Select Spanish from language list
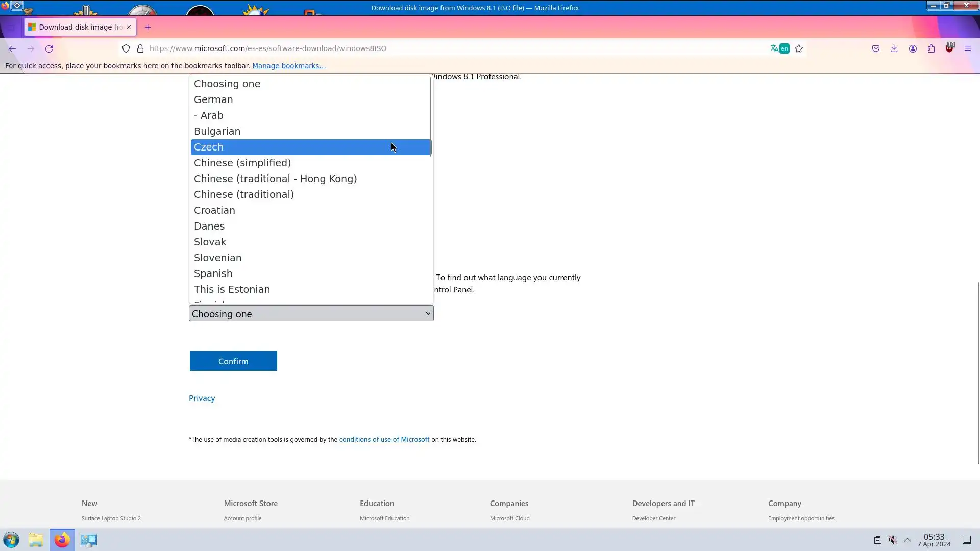Image resolution: width=980 pixels, height=551 pixels. tap(213, 273)
